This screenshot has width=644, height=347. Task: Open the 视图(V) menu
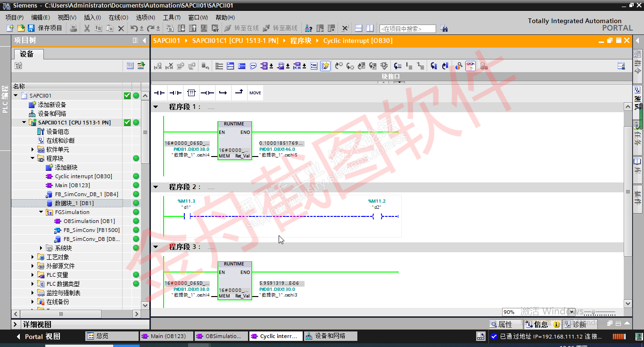(67, 17)
